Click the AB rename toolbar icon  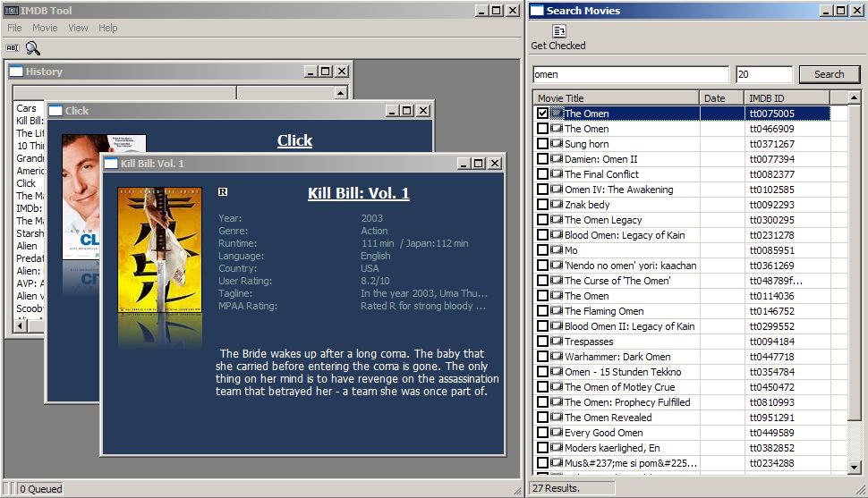coord(13,48)
